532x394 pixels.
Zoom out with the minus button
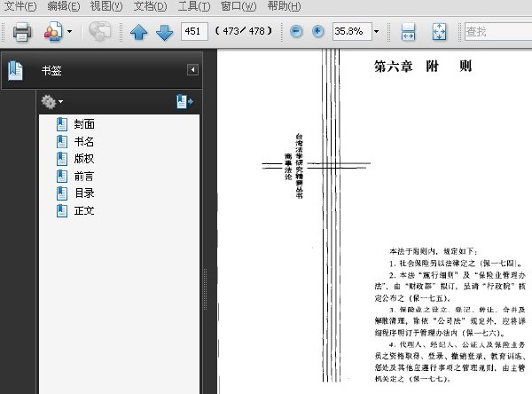[296, 32]
